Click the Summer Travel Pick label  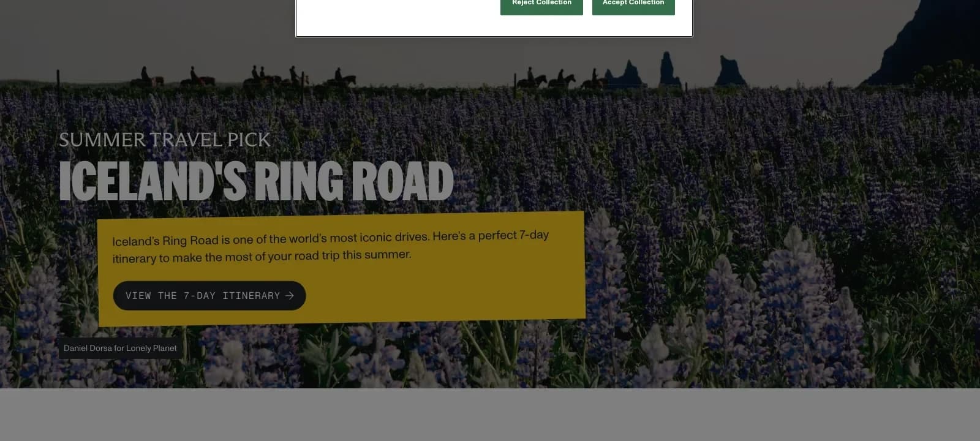pyautogui.click(x=165, y=140)
